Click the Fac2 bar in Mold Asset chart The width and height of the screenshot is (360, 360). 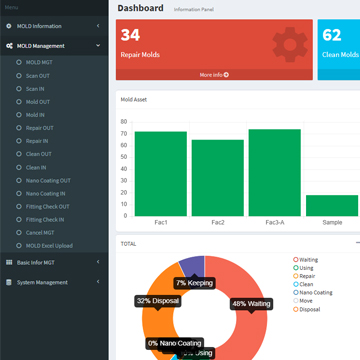tap(218, 178)
